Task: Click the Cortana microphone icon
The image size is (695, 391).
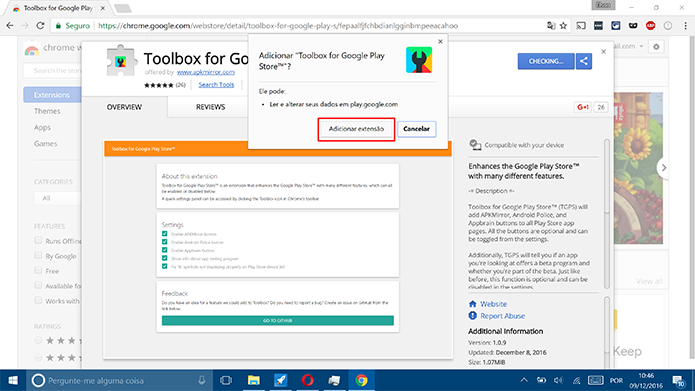Action: 202,380
